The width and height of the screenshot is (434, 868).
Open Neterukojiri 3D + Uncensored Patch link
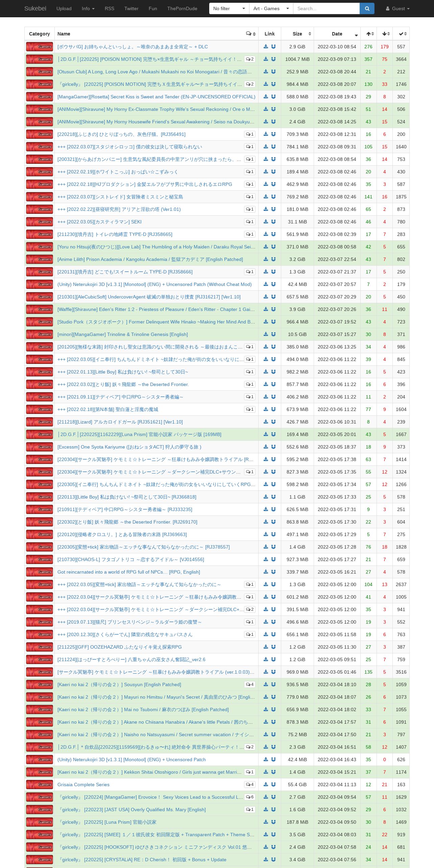(131, 759)
